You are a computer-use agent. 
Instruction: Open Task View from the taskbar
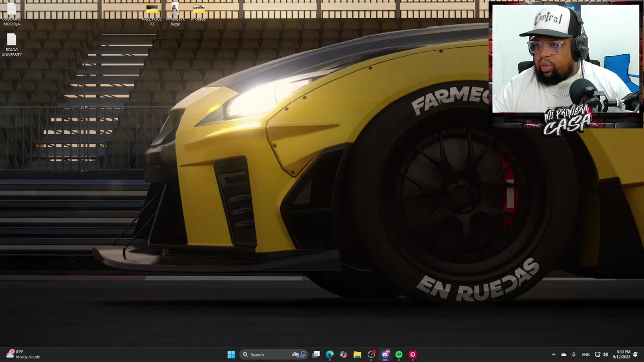point(316,354)
